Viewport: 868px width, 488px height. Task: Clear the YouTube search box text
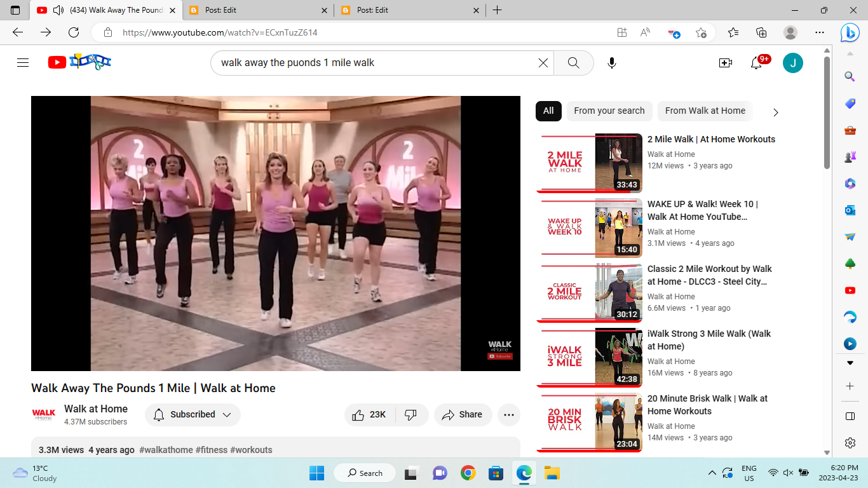pos(543,62)
